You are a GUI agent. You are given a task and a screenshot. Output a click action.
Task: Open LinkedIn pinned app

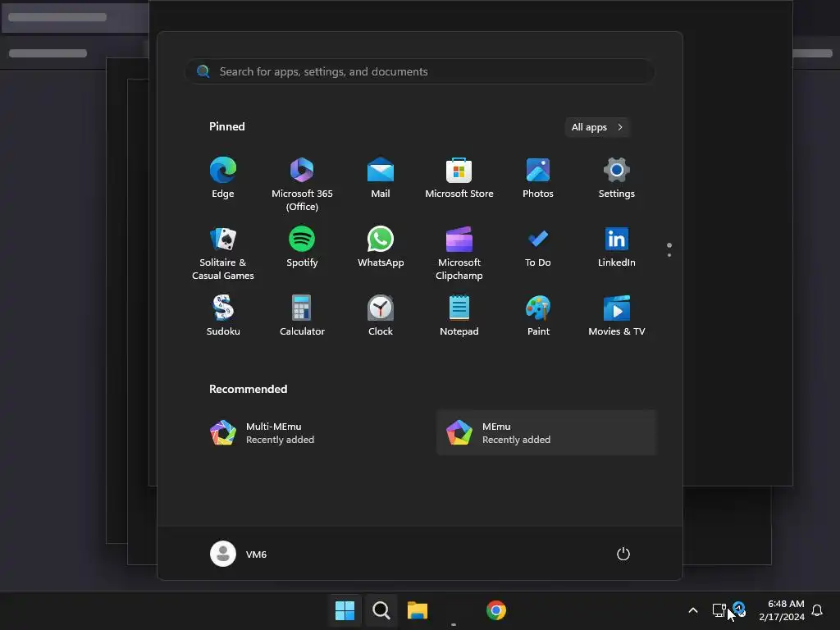coord(617,247)
